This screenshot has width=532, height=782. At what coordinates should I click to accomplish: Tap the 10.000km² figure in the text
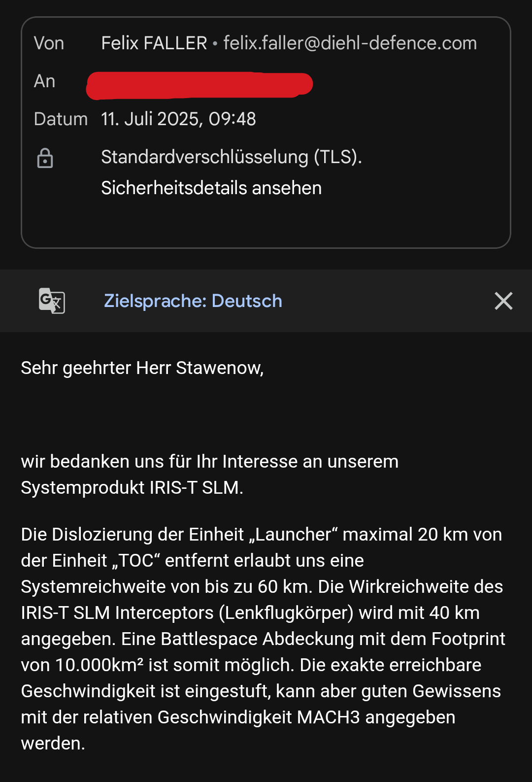point(99,665)
